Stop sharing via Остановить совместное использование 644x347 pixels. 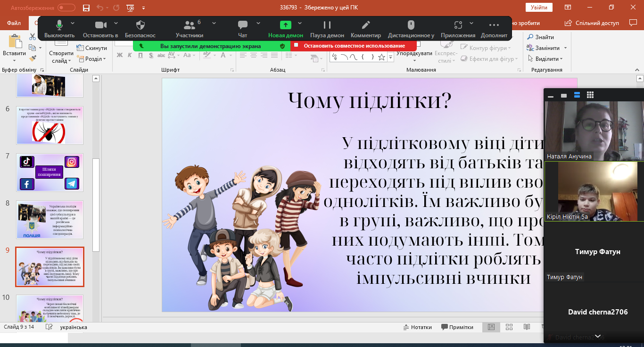point(354,46)
